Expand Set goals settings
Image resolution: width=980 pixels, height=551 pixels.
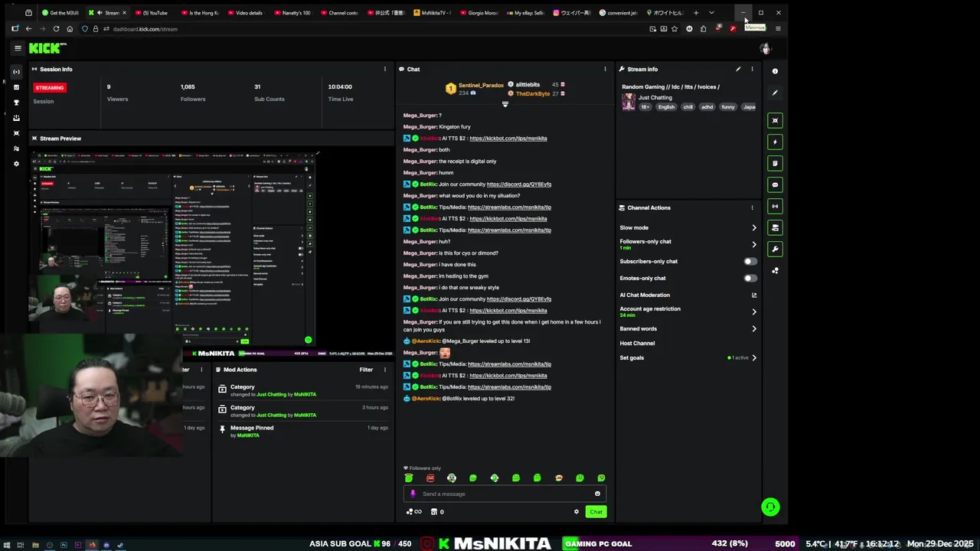(754, 357)
